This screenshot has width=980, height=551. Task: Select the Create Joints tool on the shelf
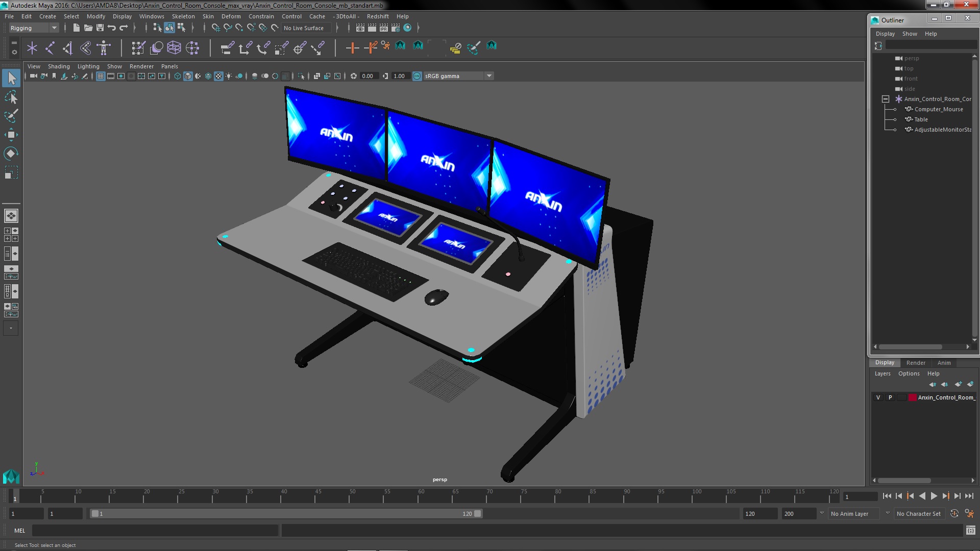point(50,48)
